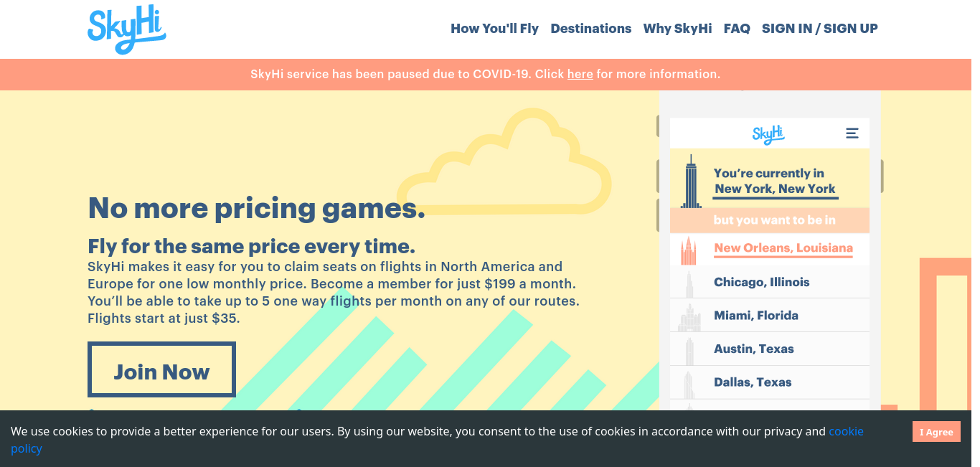Select Miami, Florida from the destination list
The image size is (980, 467).
(x=756, y=316)
